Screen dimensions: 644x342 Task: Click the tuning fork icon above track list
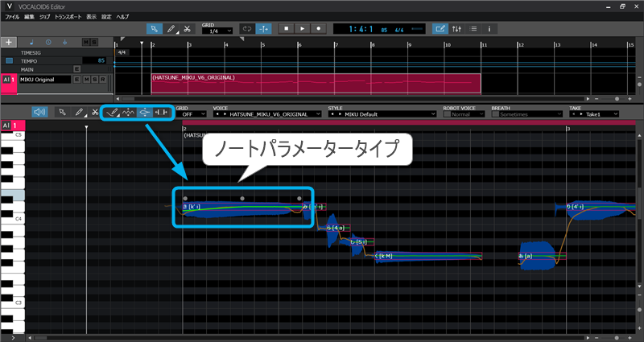point(65,43)
